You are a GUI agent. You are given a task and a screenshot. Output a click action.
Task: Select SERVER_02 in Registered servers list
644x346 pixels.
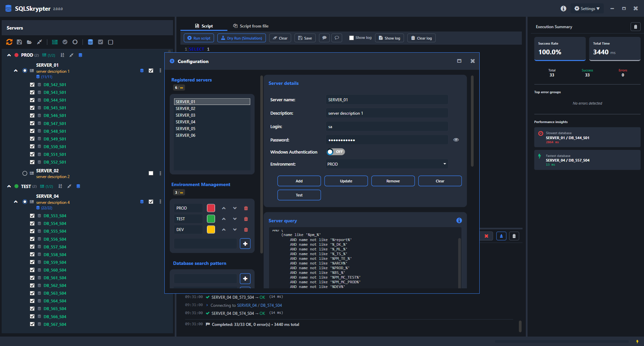coord(212,108)
